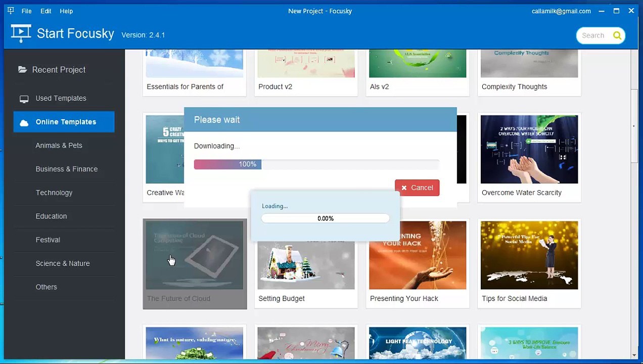Open the Work-Life Balance template thumbnail
643x364 pixels.
pyautogui.click(x=529, y=343)
